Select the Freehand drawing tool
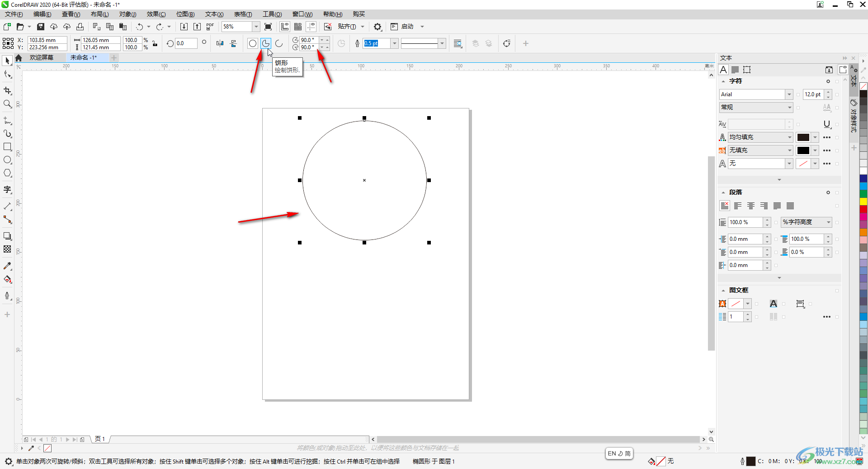 click(7, 121)
